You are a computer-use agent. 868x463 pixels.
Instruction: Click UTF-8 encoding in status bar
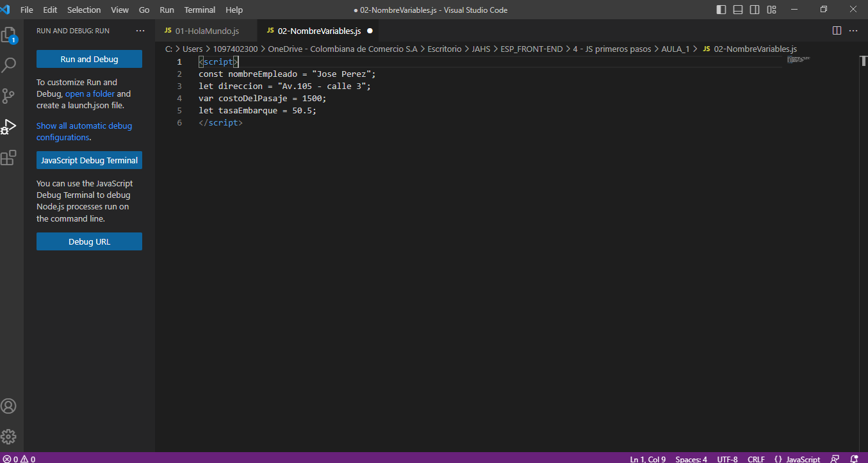727,459
